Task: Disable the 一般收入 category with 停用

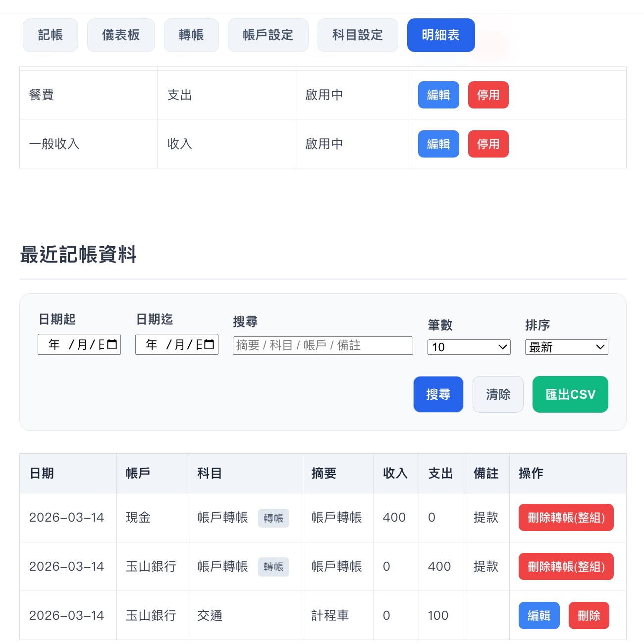Action: pyautogui.click(x=488, y=144)
